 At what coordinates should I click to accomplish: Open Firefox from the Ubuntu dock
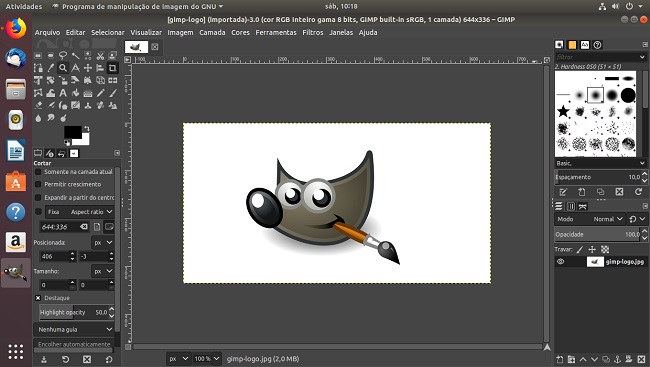(x=16, y=28)
